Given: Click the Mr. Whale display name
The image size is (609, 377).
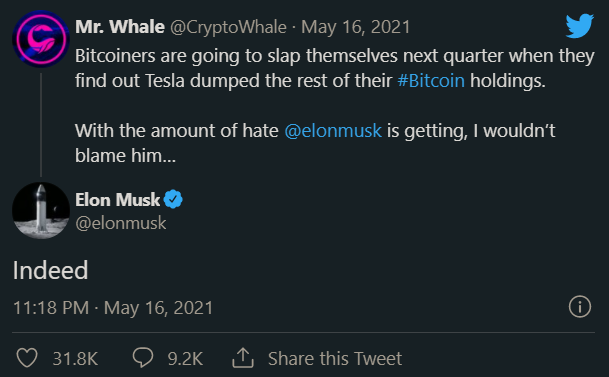Looking at the screenshot, I should [120, 27].
